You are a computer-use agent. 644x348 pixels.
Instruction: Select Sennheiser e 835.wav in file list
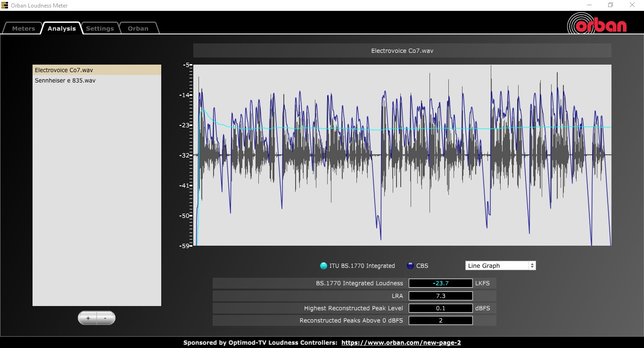point(97,80)
